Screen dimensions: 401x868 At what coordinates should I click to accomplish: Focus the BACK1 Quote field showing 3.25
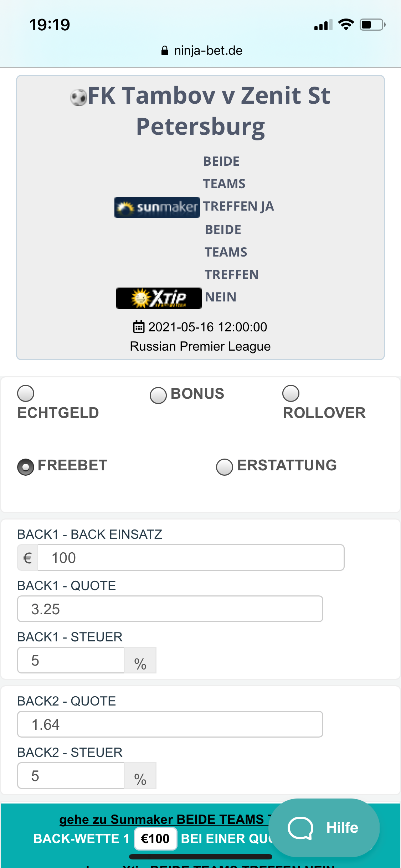(x=170, y=609)
